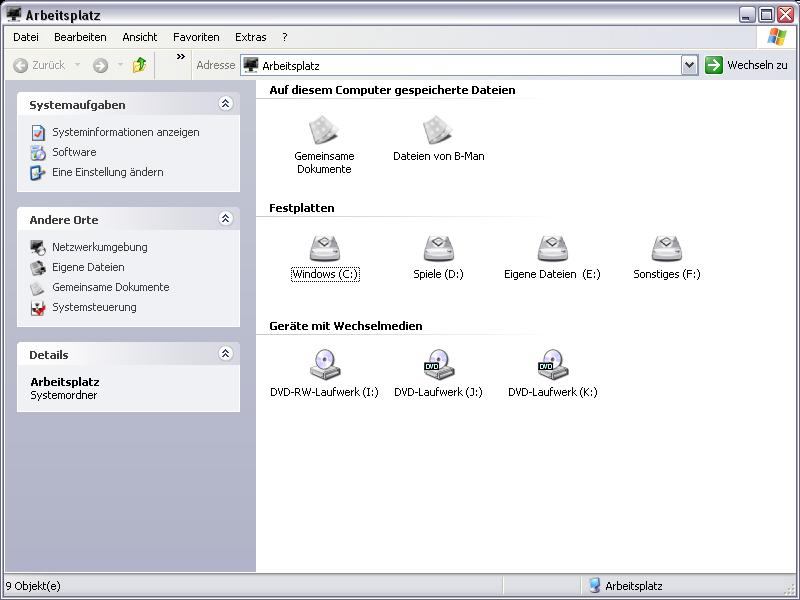Open the Ansicht menu
This screenshot has width=800, height=600.
pos(140,37)
